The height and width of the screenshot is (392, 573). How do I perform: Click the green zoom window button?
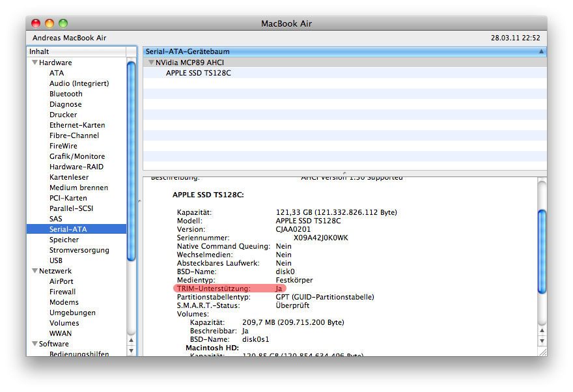[63, 23]
